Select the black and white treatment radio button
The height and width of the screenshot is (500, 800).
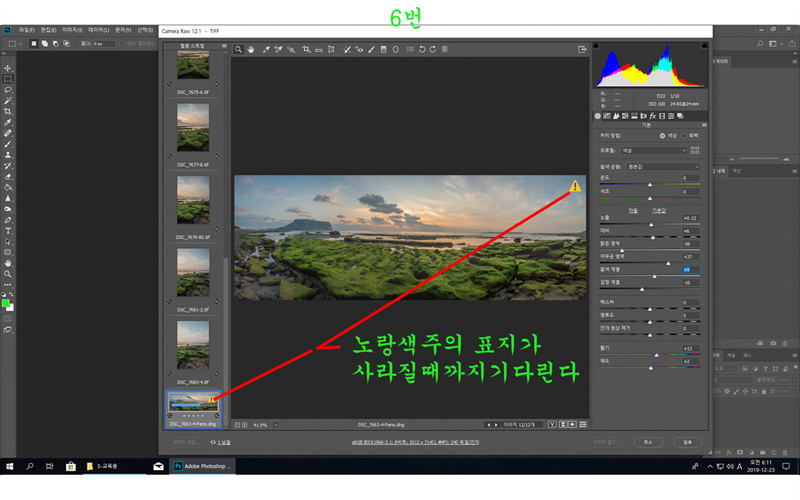point(684,136)
